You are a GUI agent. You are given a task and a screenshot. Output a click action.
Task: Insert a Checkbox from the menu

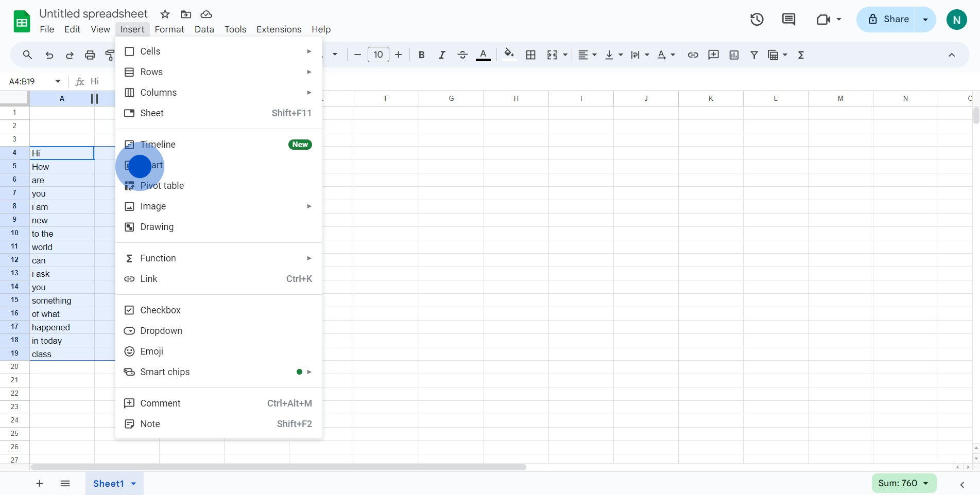(160, 310)
